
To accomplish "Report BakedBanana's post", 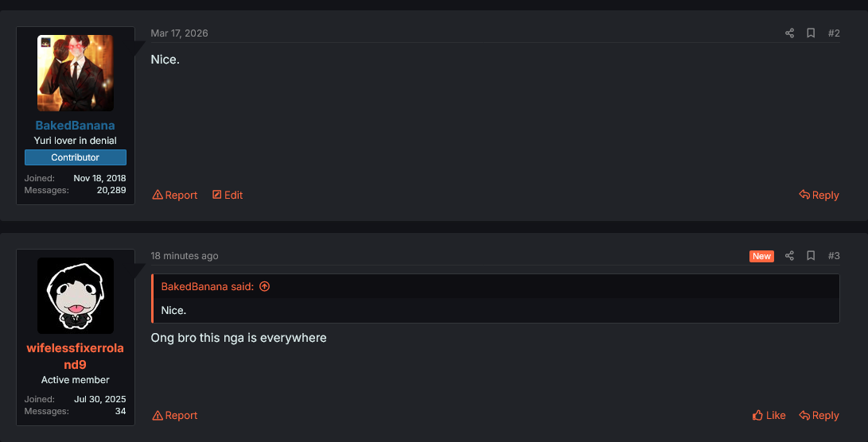I will [x=175, y=196].
